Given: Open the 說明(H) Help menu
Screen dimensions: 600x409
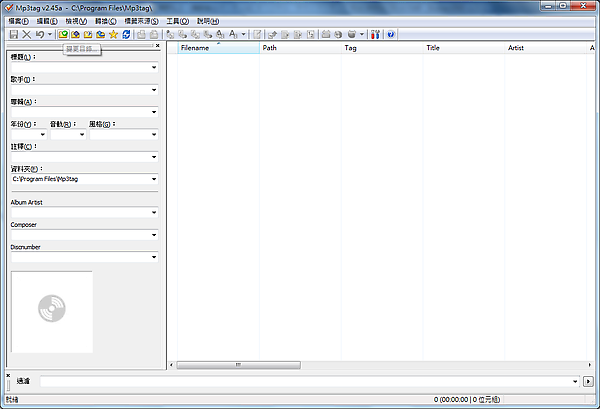Looking at the screenshot, I should [x=208, y=21].
